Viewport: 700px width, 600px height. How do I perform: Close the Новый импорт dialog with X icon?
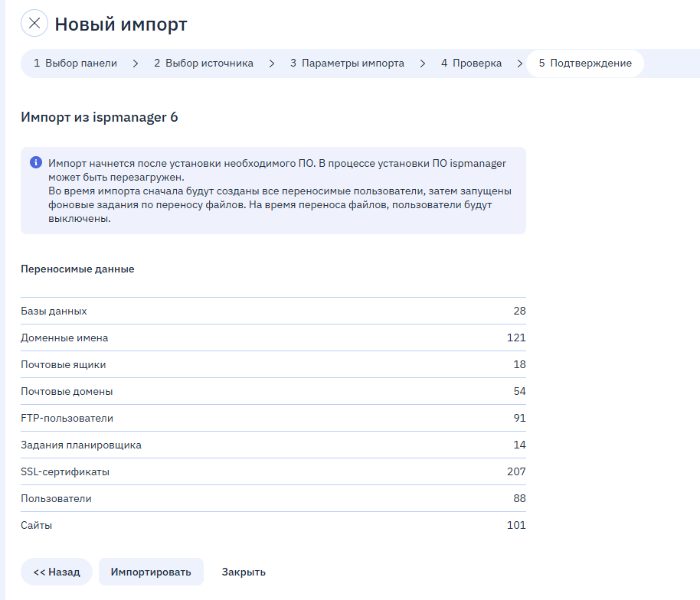(x=34, y=23)
